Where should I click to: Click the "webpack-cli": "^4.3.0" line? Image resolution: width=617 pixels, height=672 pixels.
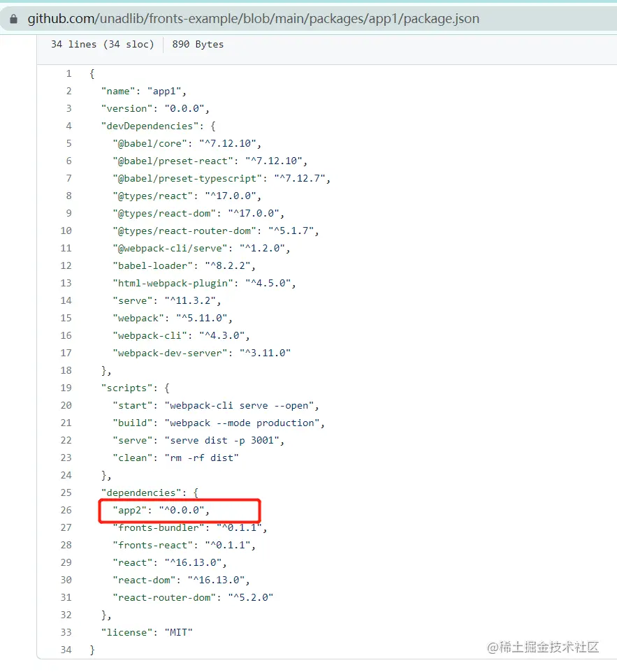181,335
